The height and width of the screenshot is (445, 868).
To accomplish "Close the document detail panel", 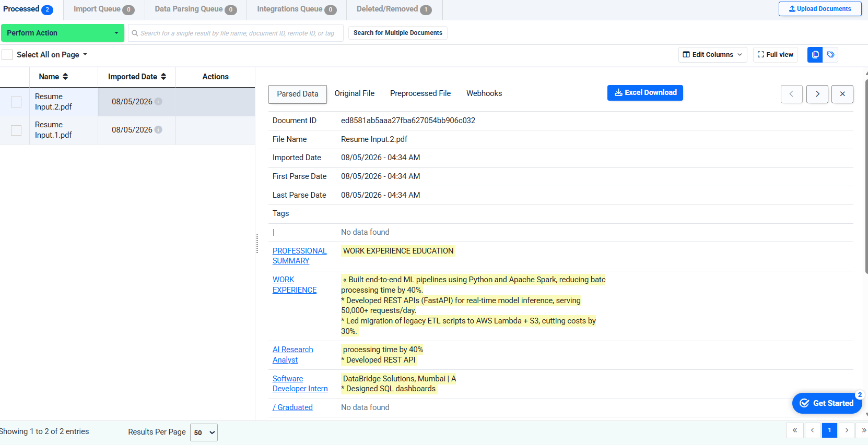I will point(842,94).
